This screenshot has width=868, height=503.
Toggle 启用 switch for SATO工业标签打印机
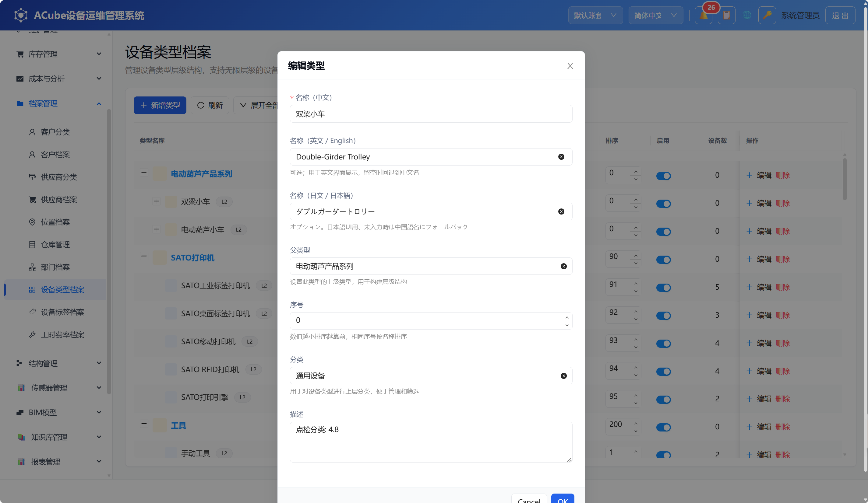[x=663, y=288]
